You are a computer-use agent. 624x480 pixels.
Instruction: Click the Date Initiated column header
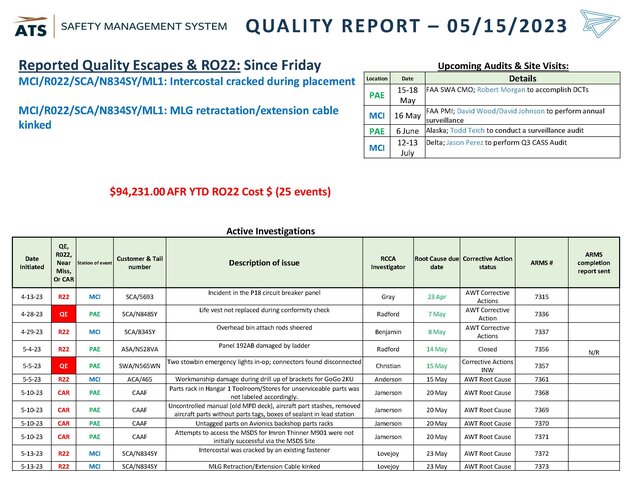click(x=32, y=263)
